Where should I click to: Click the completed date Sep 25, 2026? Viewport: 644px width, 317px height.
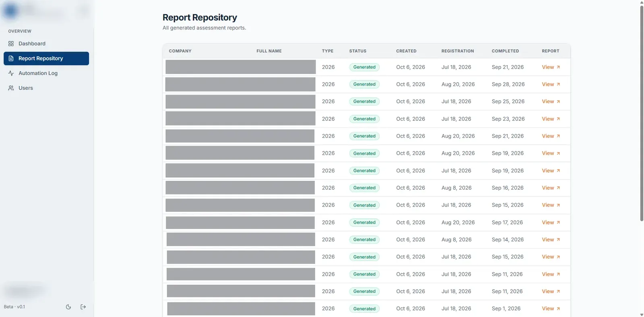point(508,102)
